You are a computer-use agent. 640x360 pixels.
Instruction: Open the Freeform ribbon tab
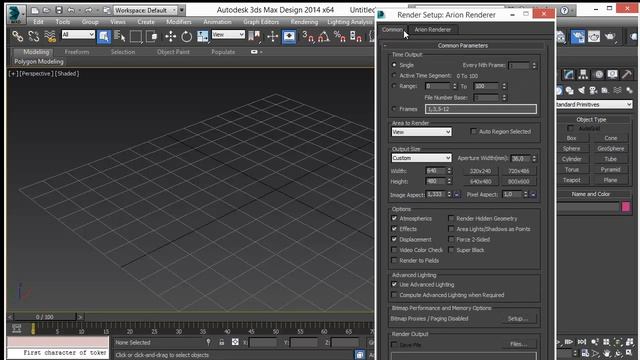tap(77, 52)
